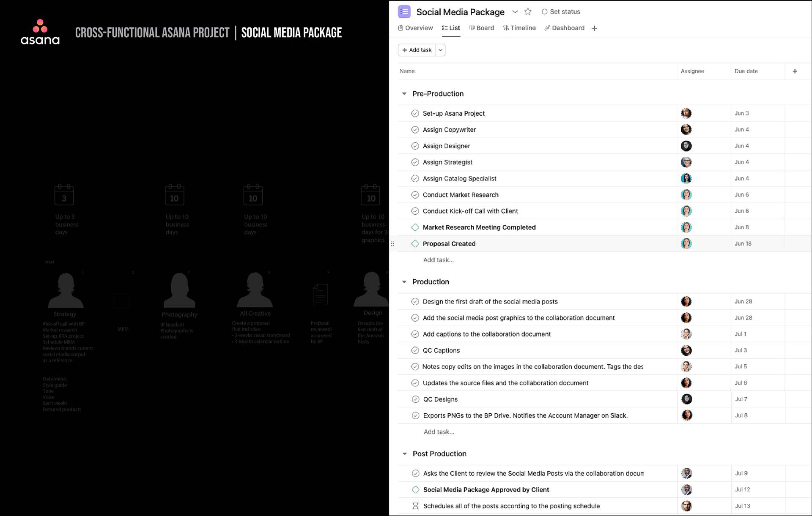This screenshot has width=812, height=516.
Task: Click Proposal Created milestone diamond icon
Action: coord(415,243)
